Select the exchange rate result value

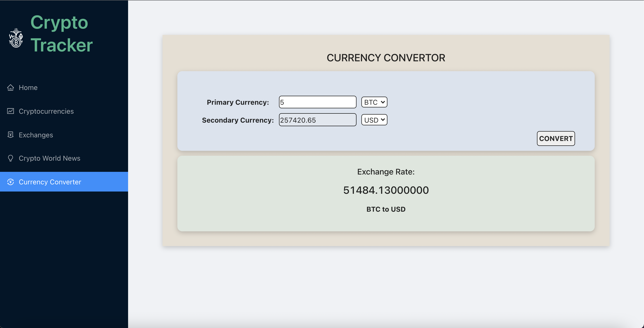(386, 190)
